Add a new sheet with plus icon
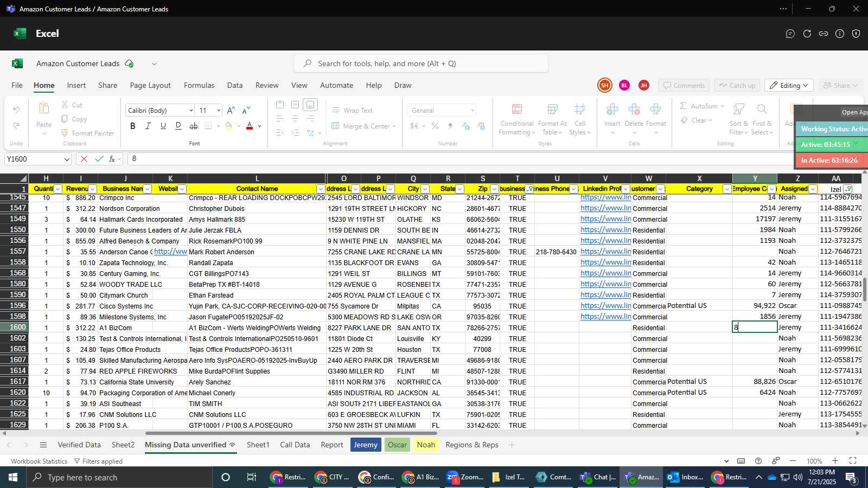Viewport: 868px width, 488px height. coord(512,445)
